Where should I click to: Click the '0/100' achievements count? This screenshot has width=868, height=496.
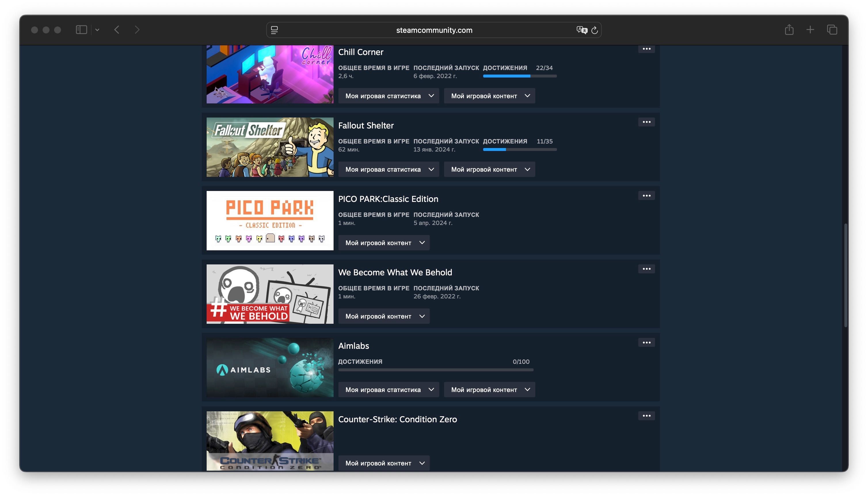point(521,362)
